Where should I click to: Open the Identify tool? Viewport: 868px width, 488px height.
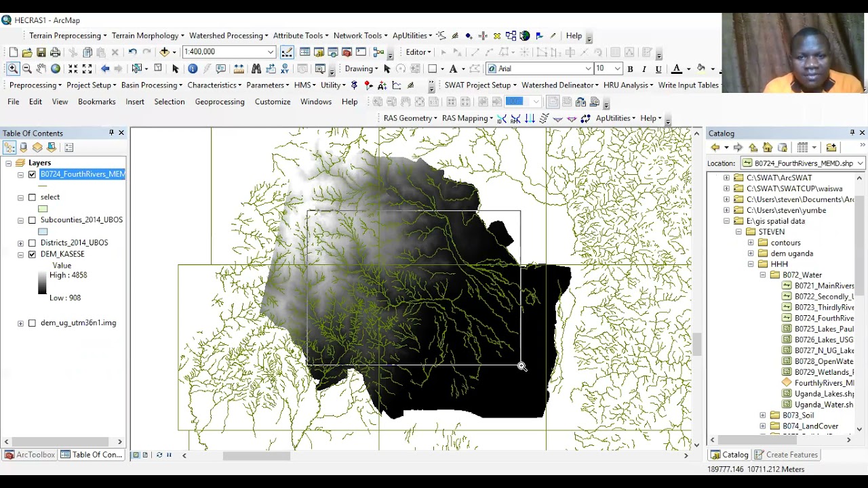pyautogui.click(x=193, y=68)
